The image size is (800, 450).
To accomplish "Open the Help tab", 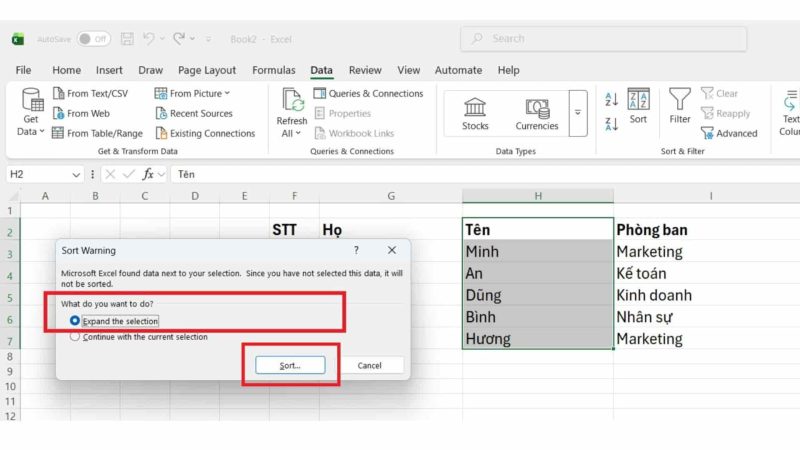I will click(x=508, y=70).
